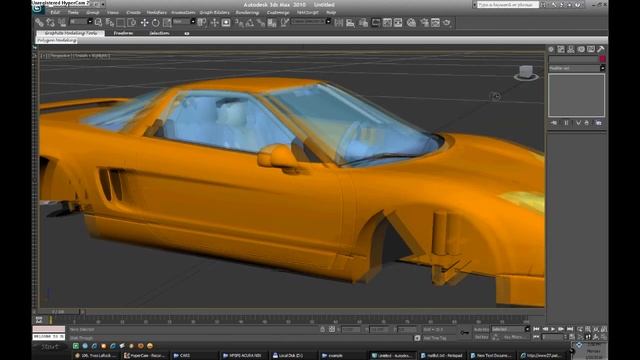This screenshot has width=640, height=360.
Task: Open the Edit menu
Action: [x=55, y=13]
